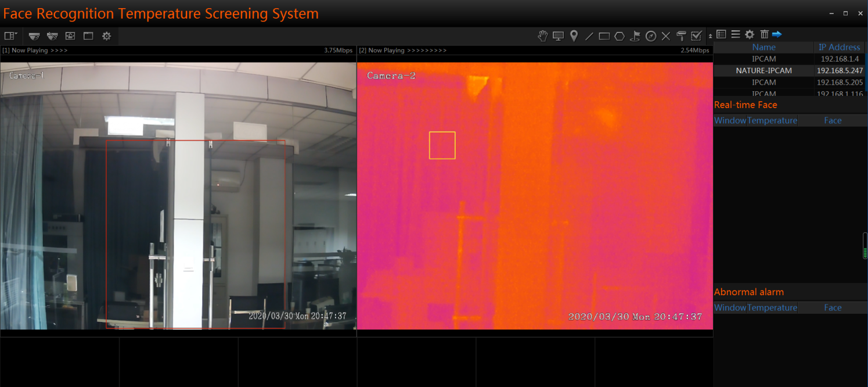
Task: Click the green indicator at the right edge
Action: (x=865, y=246)
